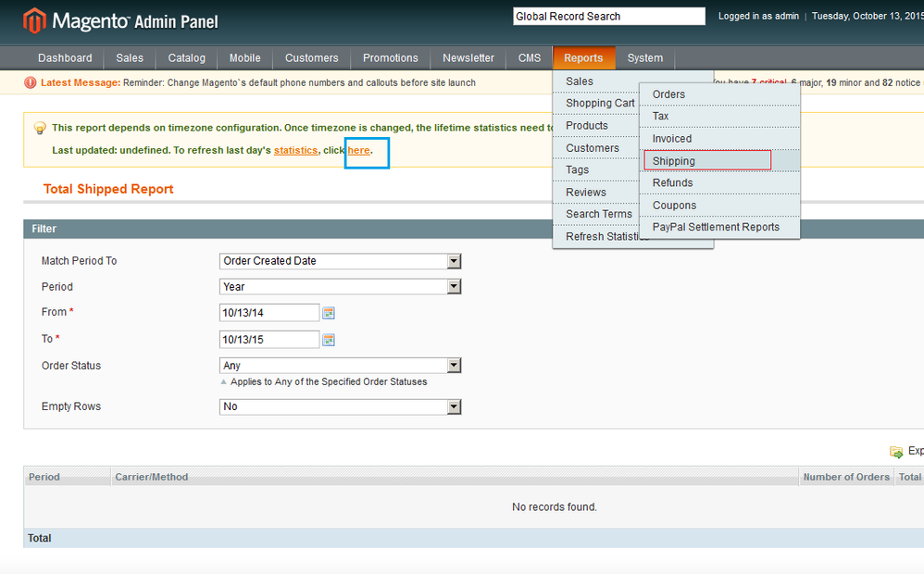This screenshot has width=924, height=574.
Task: Expand the Period dropdown showing Year
Action: (x=454, y=287)
